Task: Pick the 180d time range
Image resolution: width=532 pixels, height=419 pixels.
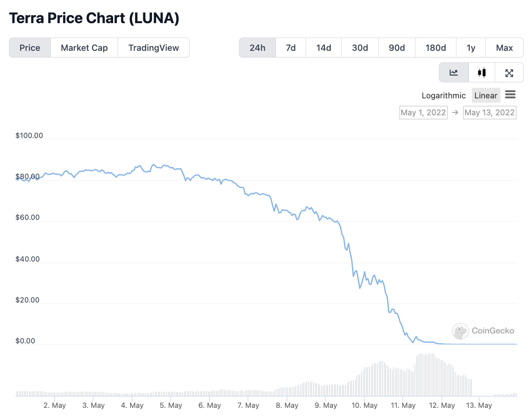Action: click(435, 48)
